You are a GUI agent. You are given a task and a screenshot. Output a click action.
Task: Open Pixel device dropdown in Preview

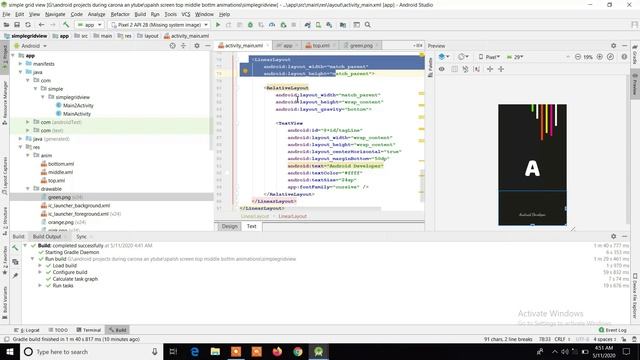[x=489, y=57]
